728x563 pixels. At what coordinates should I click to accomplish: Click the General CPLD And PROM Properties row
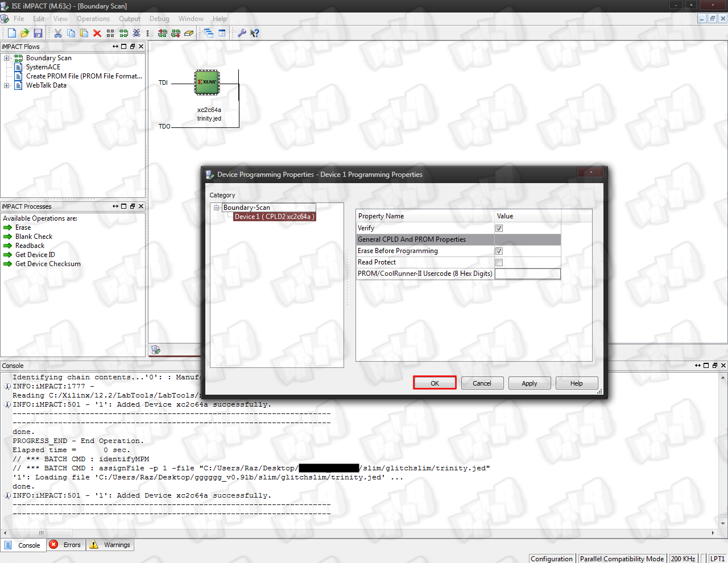(x=458, y=239)
